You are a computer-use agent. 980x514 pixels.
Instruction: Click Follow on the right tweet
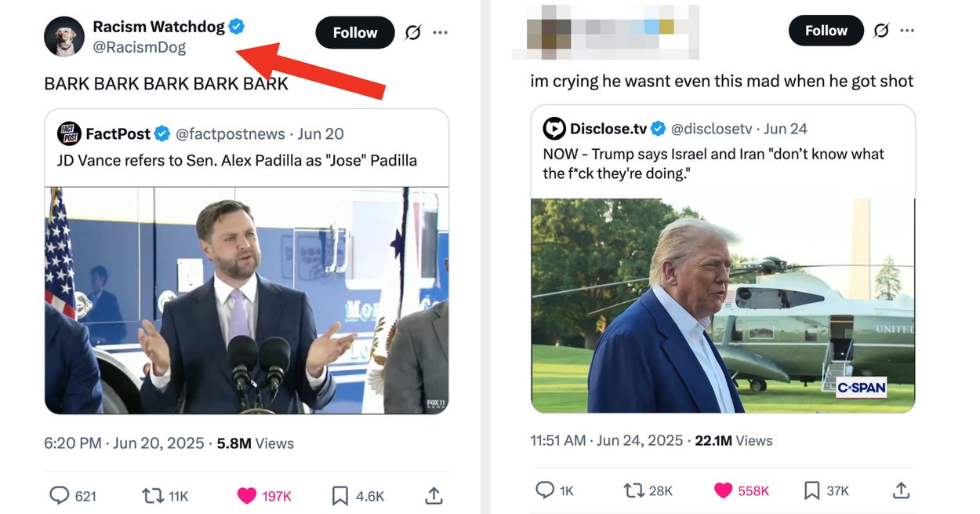(x=826, y=31)
